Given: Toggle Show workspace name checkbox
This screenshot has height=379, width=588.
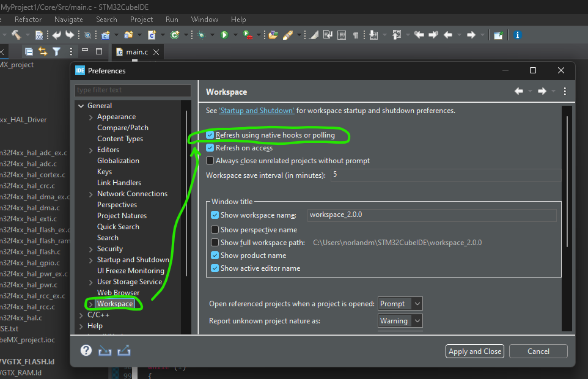Looking at the screenshot, I should point(215,215).
